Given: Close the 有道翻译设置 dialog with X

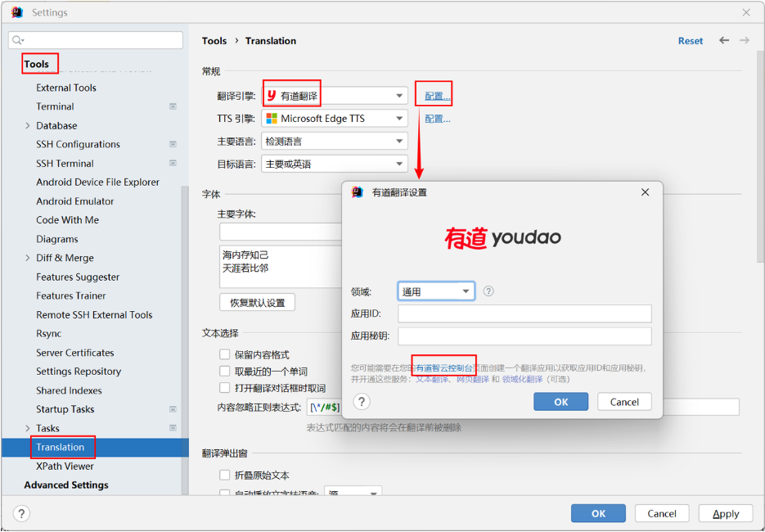Looking at the screenshot, I should 645,192.
